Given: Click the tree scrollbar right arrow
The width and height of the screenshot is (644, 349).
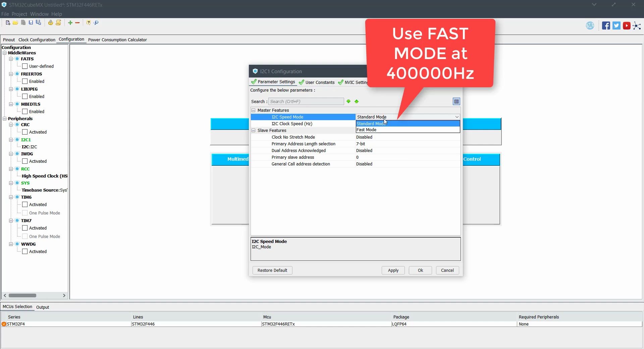Looking at the screenshot, I should click(64, 296).
